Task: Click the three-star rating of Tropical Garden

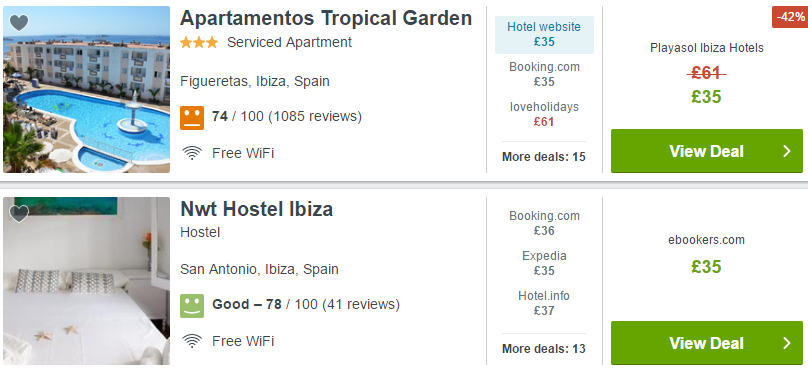Action: point(199,42)
